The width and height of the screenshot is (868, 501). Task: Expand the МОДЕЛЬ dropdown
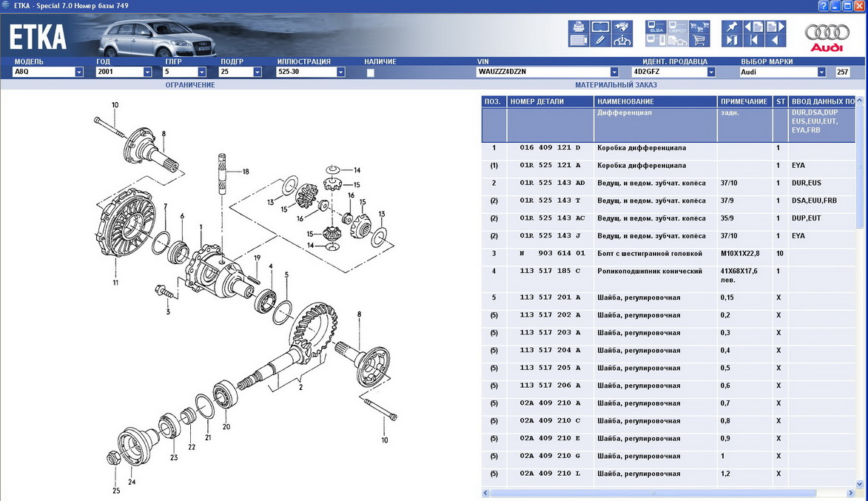(x=79, y=73)
